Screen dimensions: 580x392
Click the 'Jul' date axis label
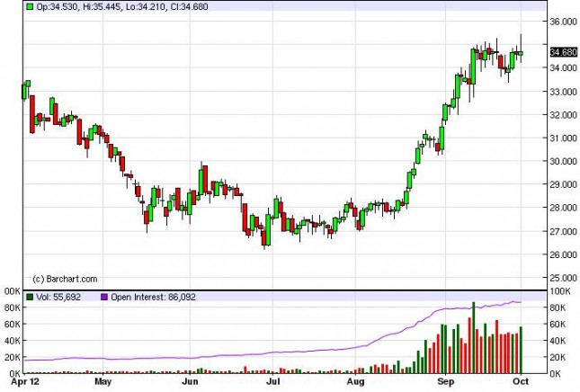coord(273,381)
